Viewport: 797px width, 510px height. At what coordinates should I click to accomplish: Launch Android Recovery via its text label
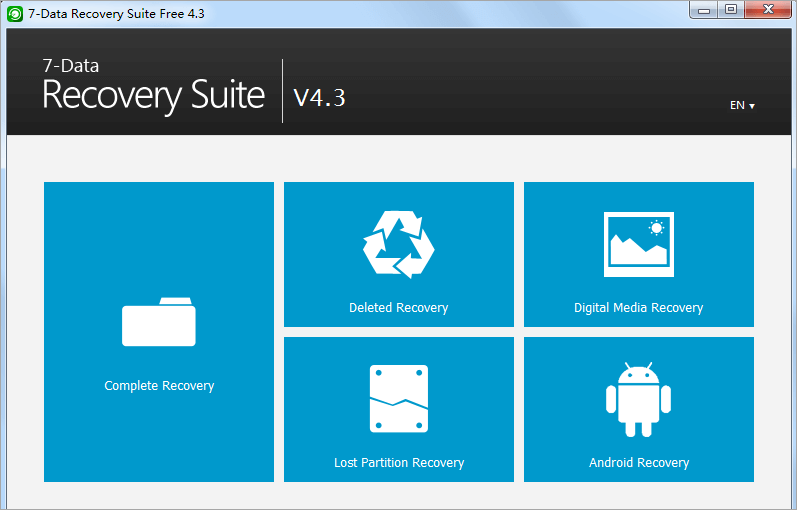tap(638, 463)
